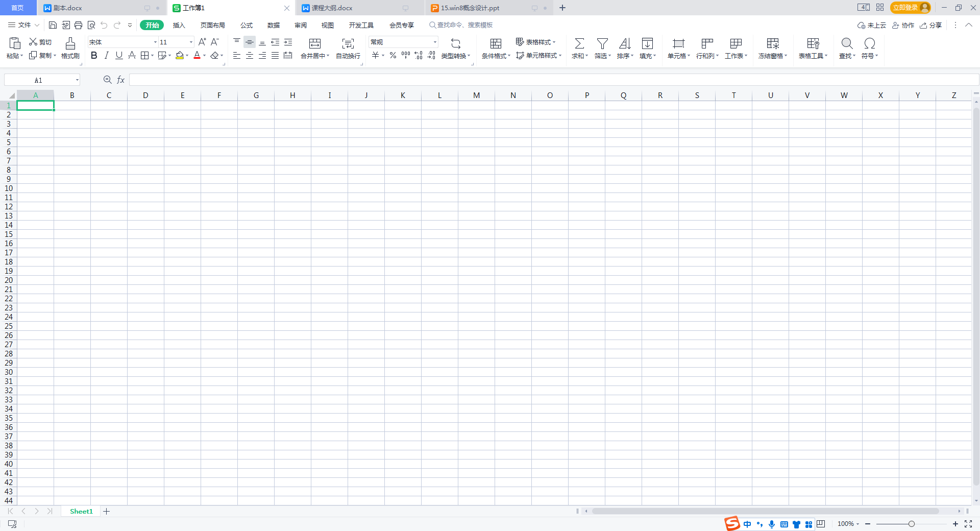This screenshot has height=531, width=980.
Task: Toggle align text right
Action: (x=262, y=55)
